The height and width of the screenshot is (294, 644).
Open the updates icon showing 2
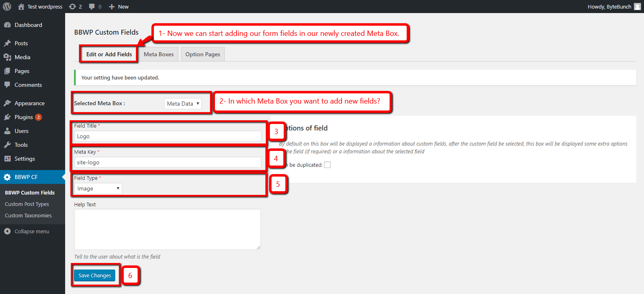coord(72,7)
